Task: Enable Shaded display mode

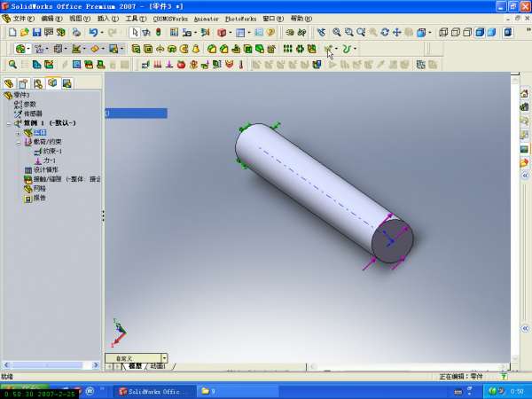Action: pos(491,32)
